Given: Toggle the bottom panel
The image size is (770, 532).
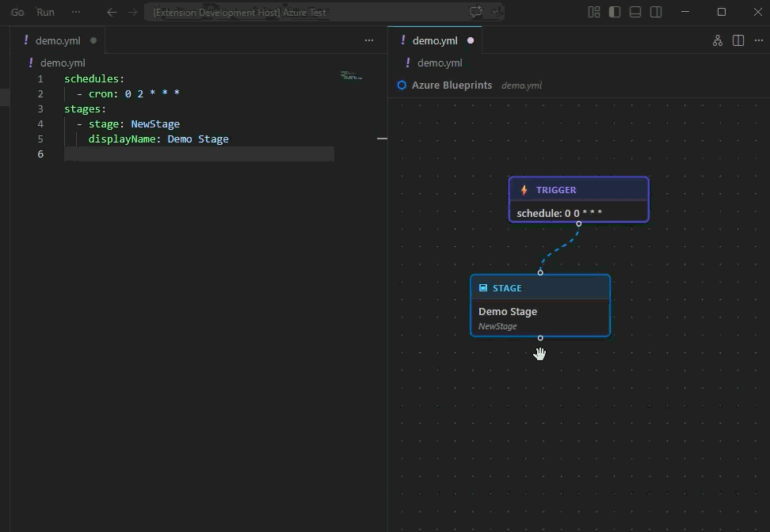Looking at the screenshot, I should click(635, 12).
